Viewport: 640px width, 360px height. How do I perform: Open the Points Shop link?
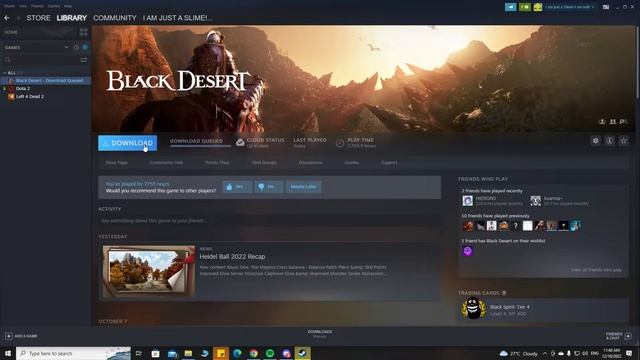pyautogui.click(x=217, y=162)
